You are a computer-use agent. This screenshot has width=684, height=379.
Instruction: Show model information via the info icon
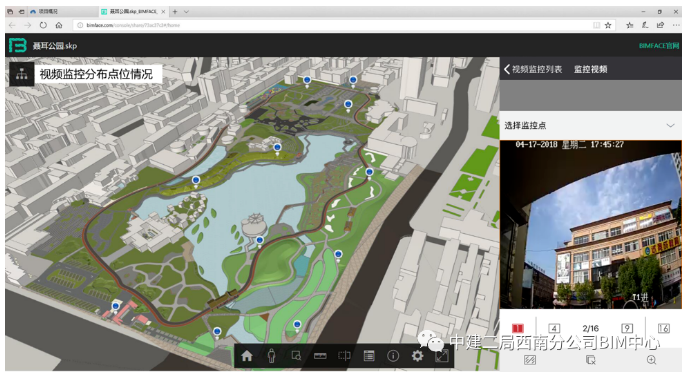[393, 356]
